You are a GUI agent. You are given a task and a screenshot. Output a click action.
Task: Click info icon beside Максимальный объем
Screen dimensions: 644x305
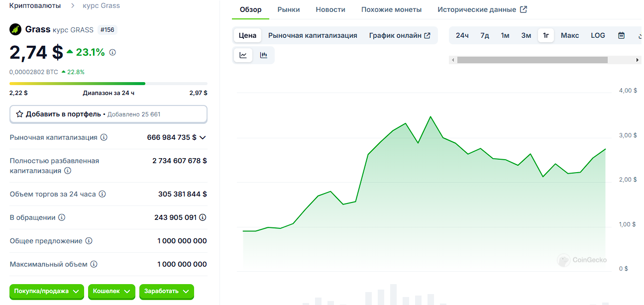(x=94, y=264)
